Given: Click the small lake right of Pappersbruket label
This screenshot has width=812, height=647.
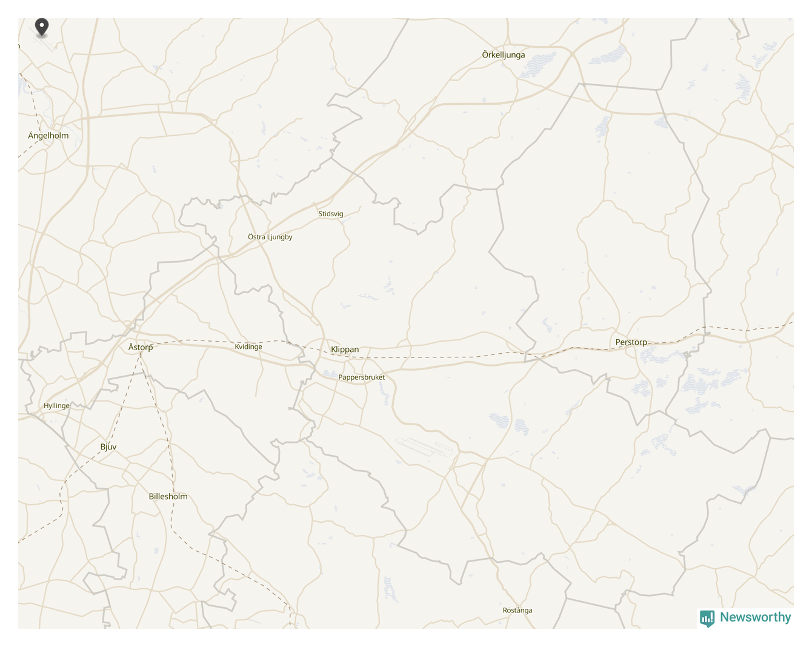Looking at the screenshot, I should [385, 394].
